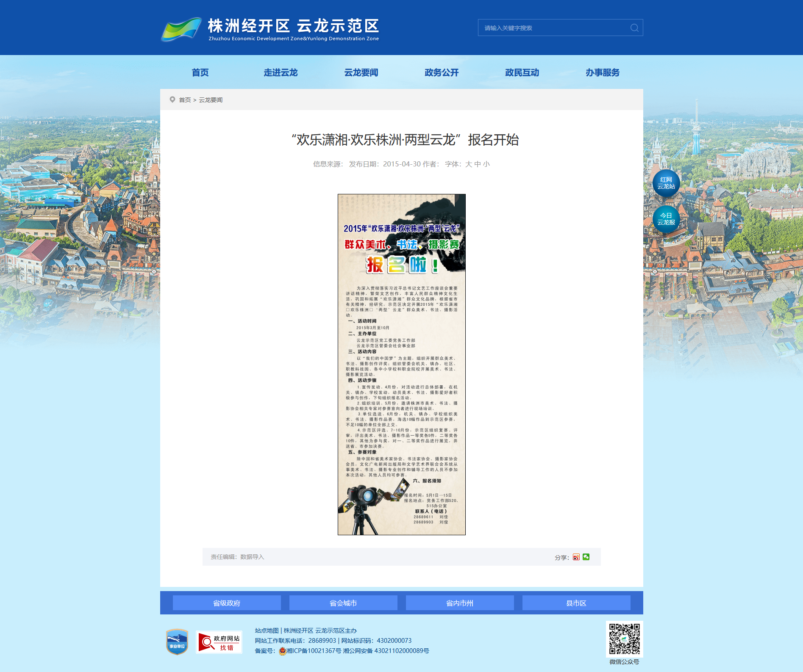
Task: Click the 政府网站找错 badge
Action: pyautogui.click(x=219, y=642)
